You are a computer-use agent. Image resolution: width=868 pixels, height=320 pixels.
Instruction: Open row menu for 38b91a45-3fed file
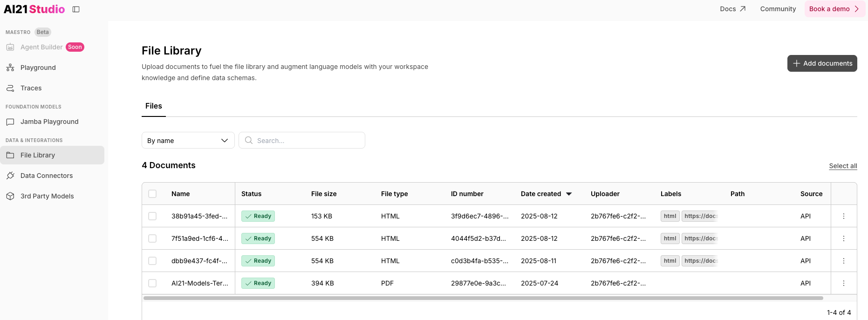844,216
